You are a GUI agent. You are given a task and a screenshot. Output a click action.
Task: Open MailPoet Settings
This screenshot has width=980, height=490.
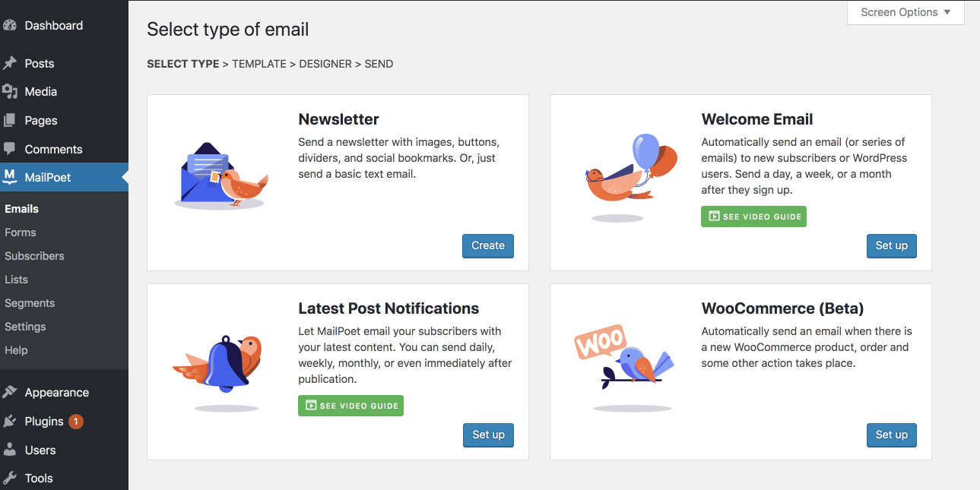pyautogui.click(x=25, y=326)
